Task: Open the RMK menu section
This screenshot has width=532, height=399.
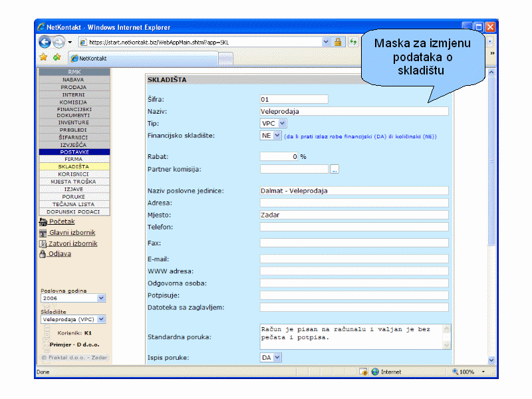Action: click(74, 72)
